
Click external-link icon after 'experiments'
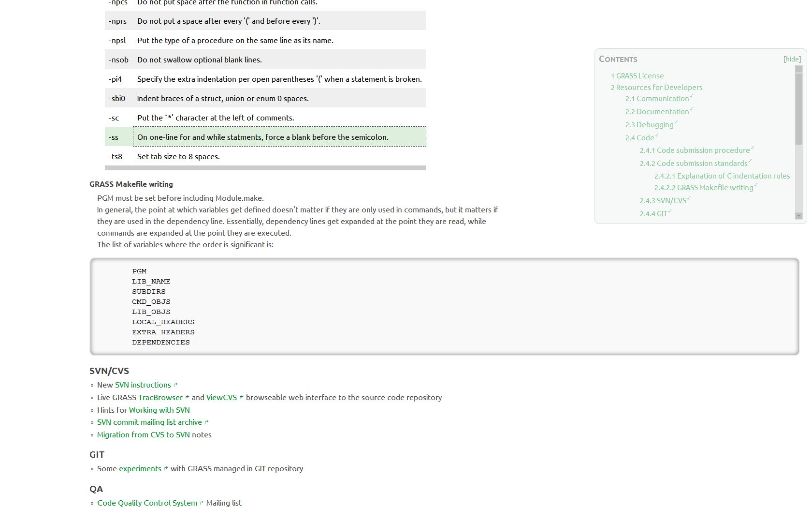tap(166, 469)
